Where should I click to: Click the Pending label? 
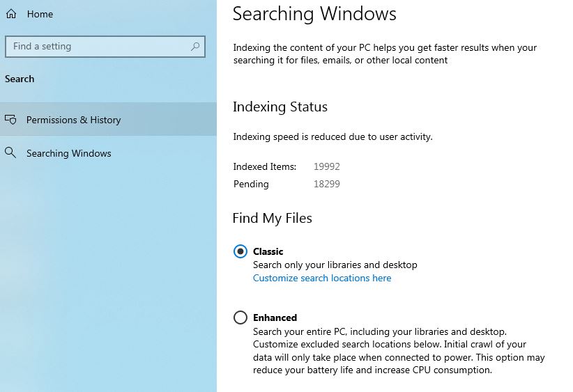251,184
